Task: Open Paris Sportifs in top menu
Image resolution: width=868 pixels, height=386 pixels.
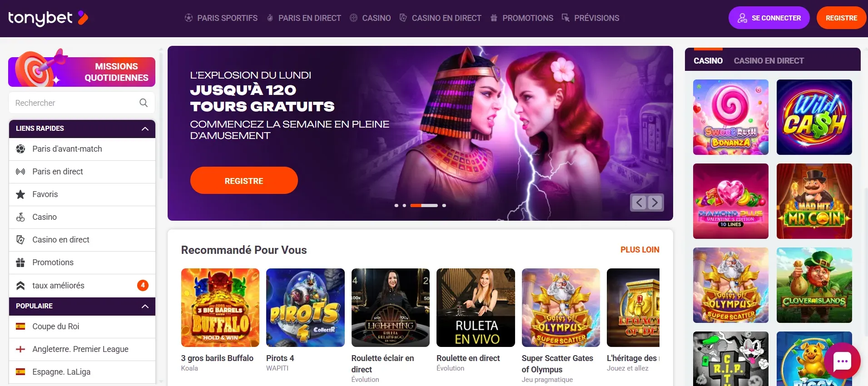Action: 221,18
